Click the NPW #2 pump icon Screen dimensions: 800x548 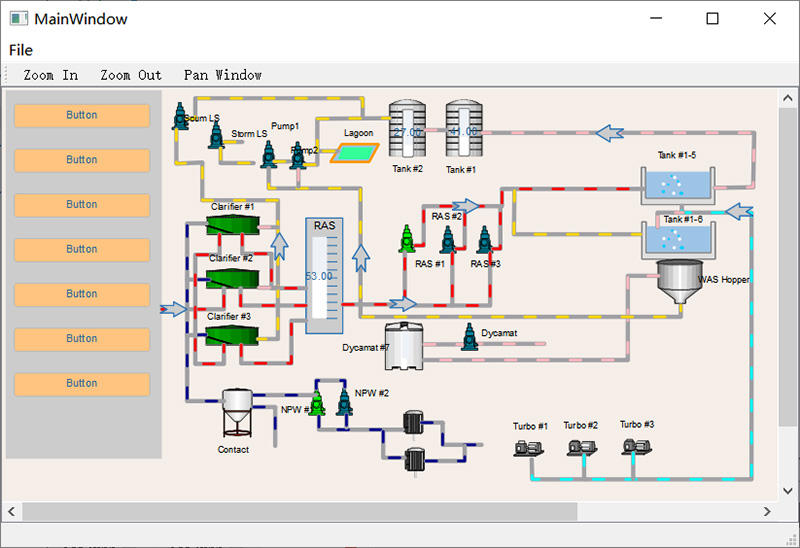(x=344, y=402)
